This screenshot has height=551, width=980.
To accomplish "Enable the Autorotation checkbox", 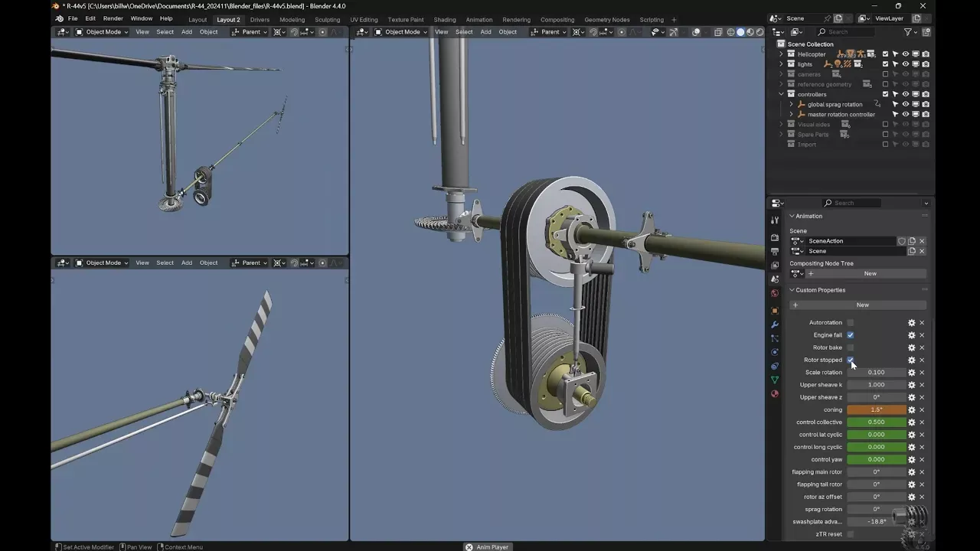I will [850, 323].
